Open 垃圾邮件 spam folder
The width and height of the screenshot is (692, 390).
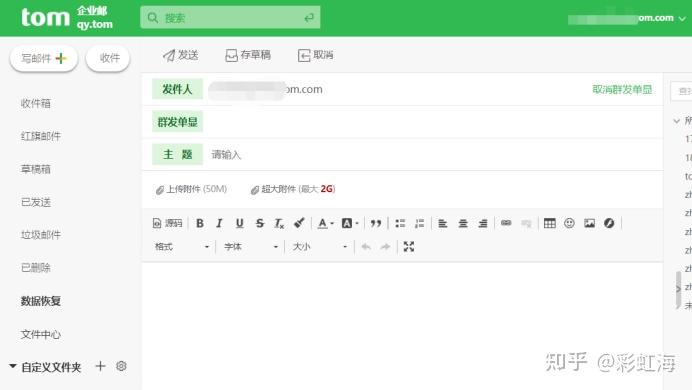click(x=41, y=235)
